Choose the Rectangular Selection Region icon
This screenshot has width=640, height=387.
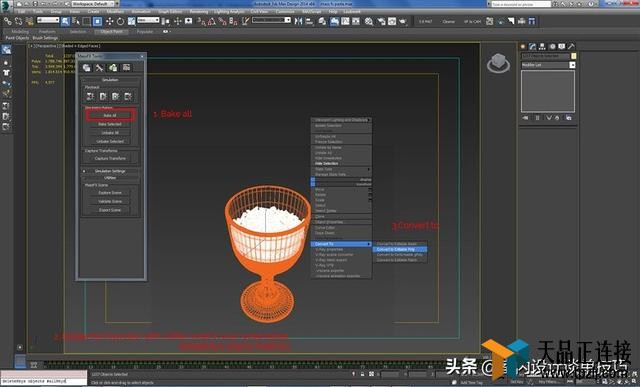[87, 21]
